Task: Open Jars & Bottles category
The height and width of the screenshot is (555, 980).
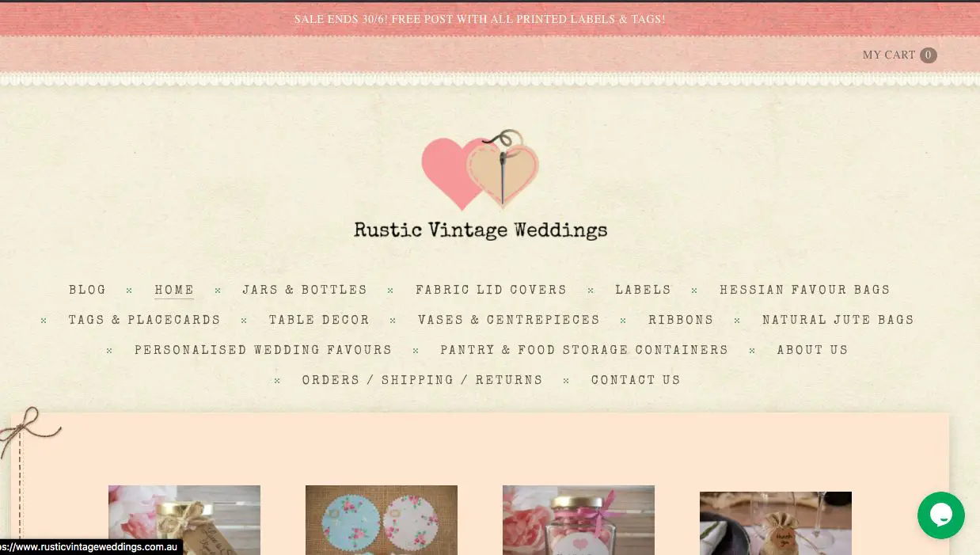Action: click(305, 290)
